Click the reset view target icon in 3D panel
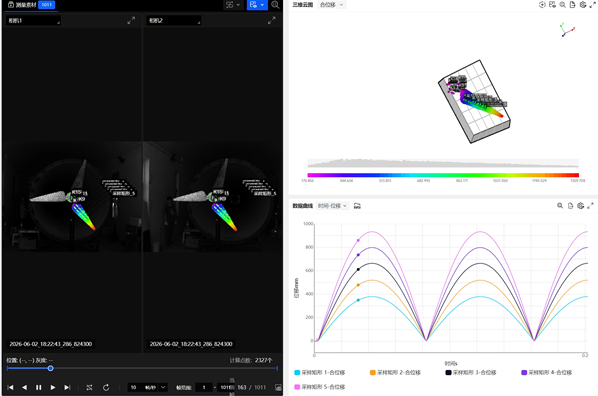 pyautogui.click(x=542, y=5)
